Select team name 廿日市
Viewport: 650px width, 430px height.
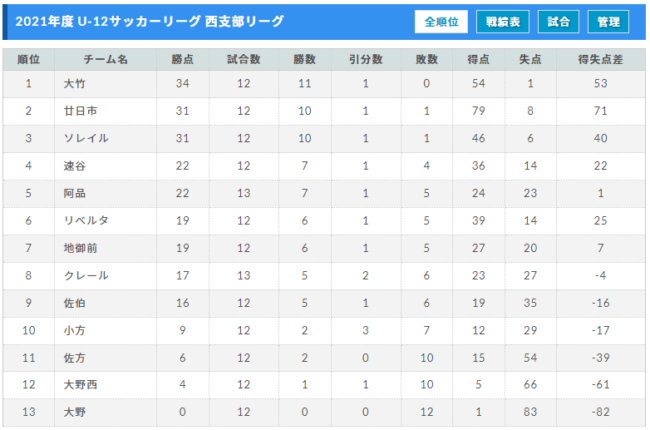point(80,111)
